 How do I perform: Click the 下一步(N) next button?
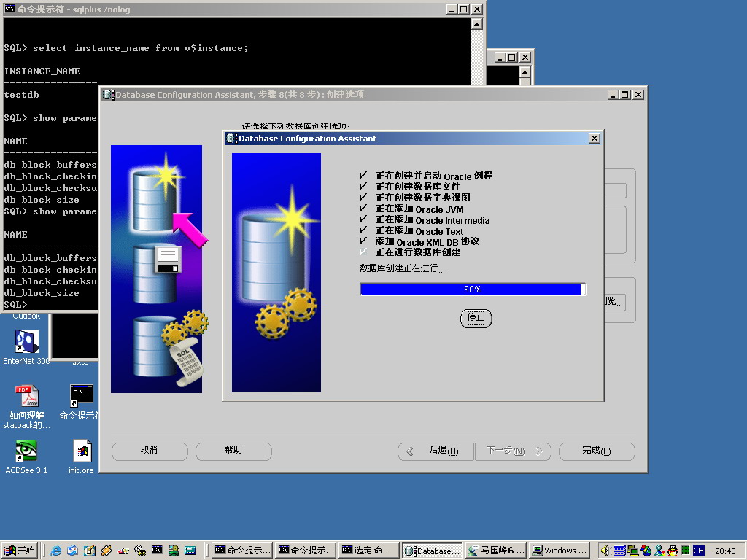coord(513,451)
